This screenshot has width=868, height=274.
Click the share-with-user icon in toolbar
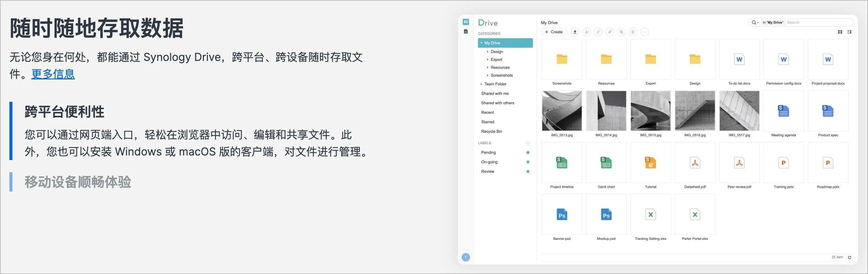587,32
